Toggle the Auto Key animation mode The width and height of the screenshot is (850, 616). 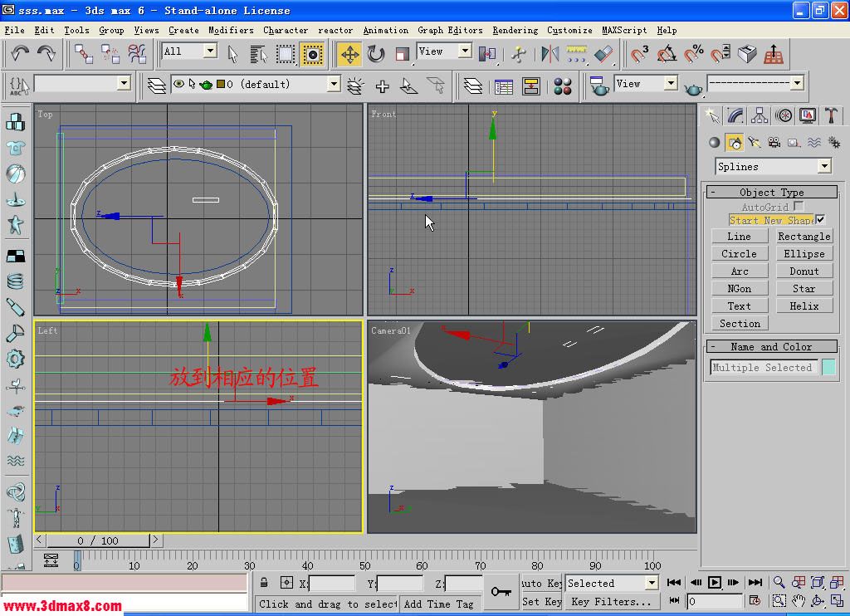point(541,583)
